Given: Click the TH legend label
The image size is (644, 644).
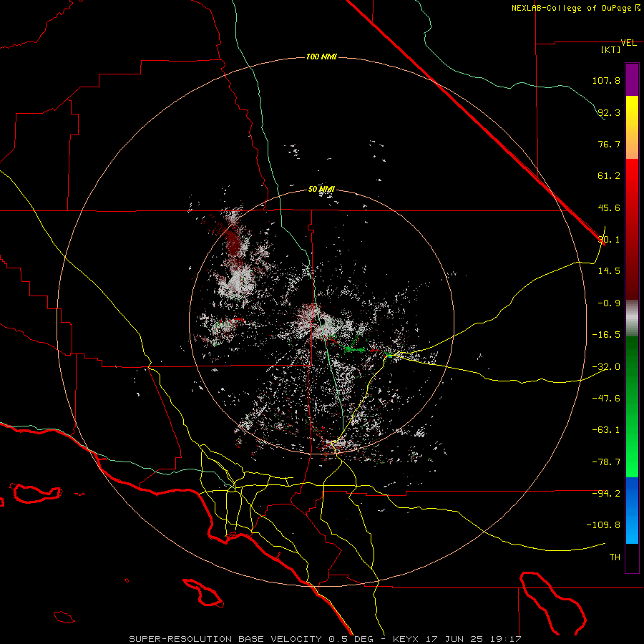Looking at the screenshot, I should [x=615, y=557].
